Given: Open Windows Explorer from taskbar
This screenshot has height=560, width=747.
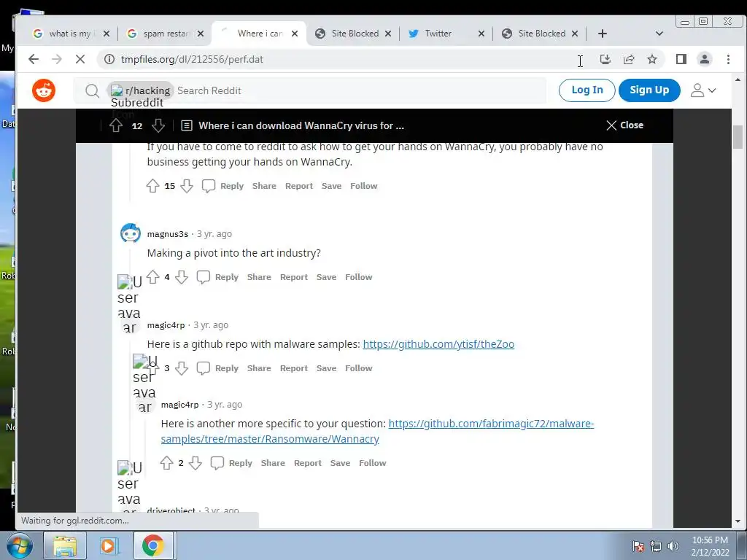Looking at the screenshot, I should pos(64,545).
